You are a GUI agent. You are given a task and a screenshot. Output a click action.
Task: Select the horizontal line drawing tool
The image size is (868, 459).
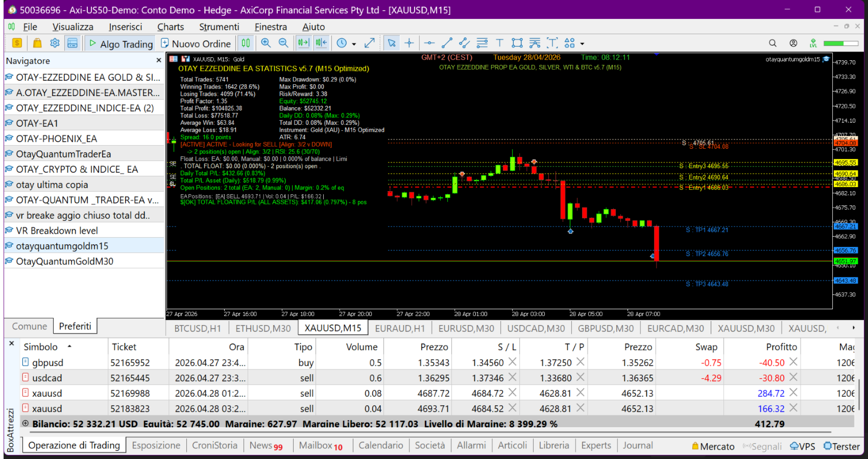point(429,43)
